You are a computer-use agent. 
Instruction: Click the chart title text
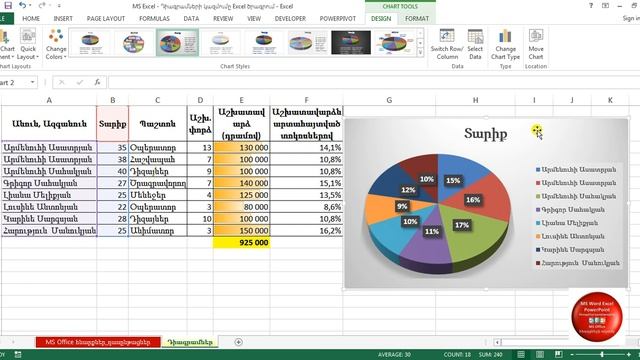pos(485,133)
